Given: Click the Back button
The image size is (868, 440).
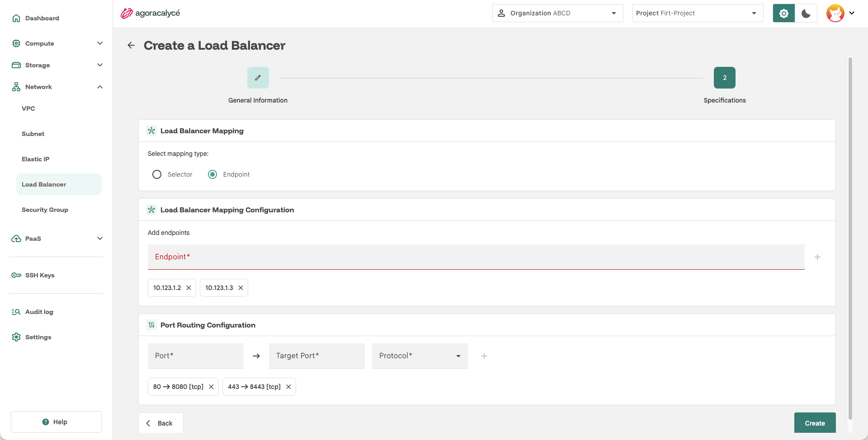Looking at the screenshot, I should [161, 423].
